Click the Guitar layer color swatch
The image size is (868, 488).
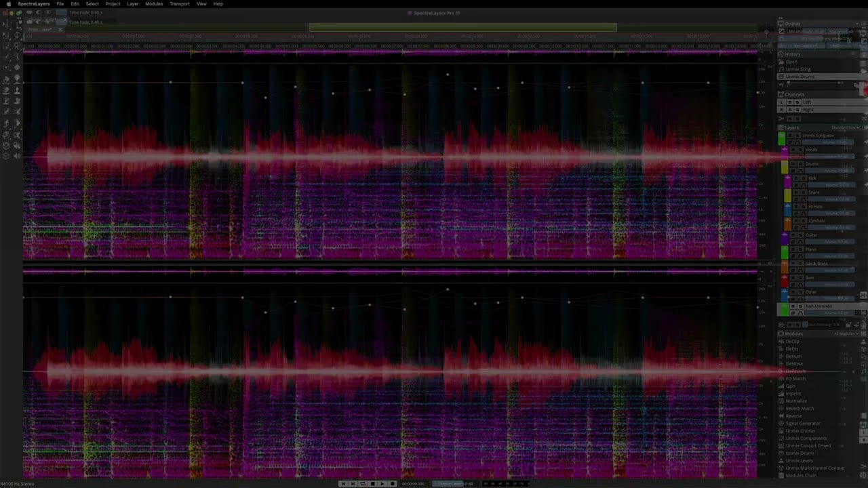(x=785, y=239)
